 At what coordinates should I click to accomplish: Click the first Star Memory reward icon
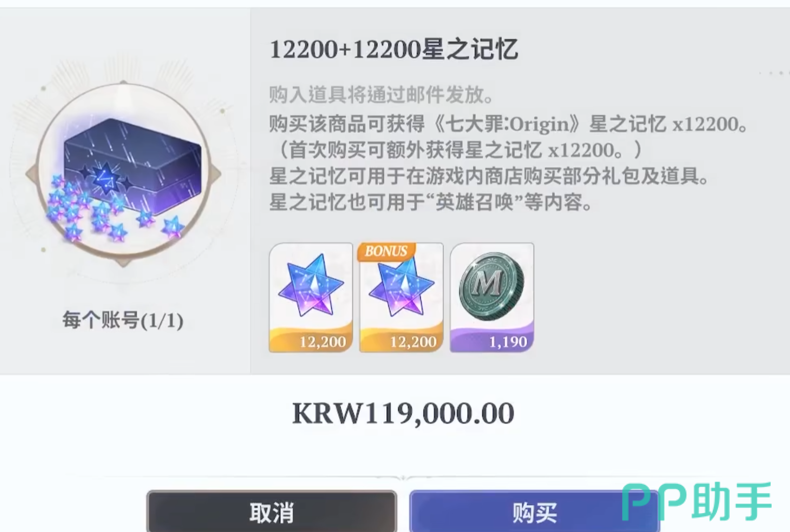click(x=311, y=297)
